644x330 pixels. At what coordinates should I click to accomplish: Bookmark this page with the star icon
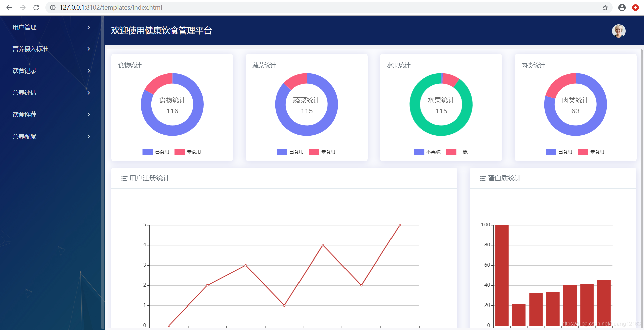605,7
